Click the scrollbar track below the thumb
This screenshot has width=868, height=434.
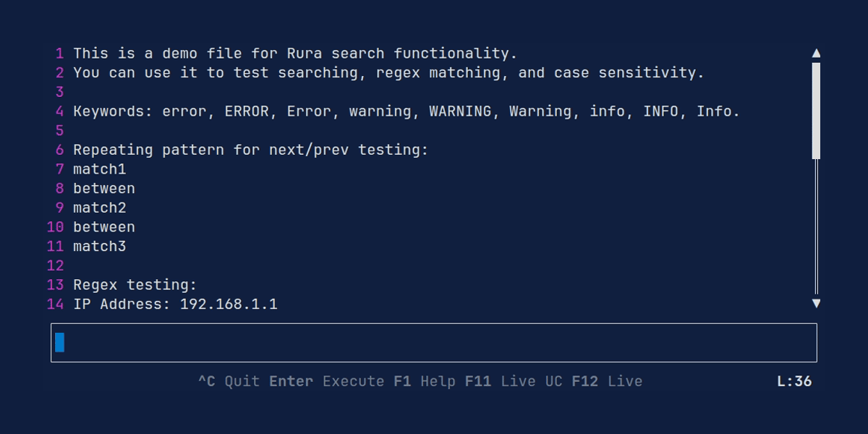tap(816, 226)
